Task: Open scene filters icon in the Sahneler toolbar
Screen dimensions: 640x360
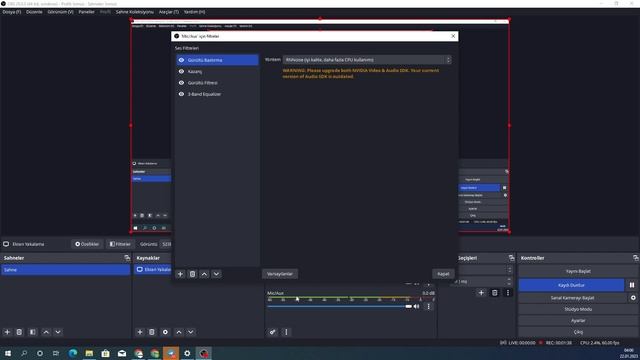Action: [33, 332]
